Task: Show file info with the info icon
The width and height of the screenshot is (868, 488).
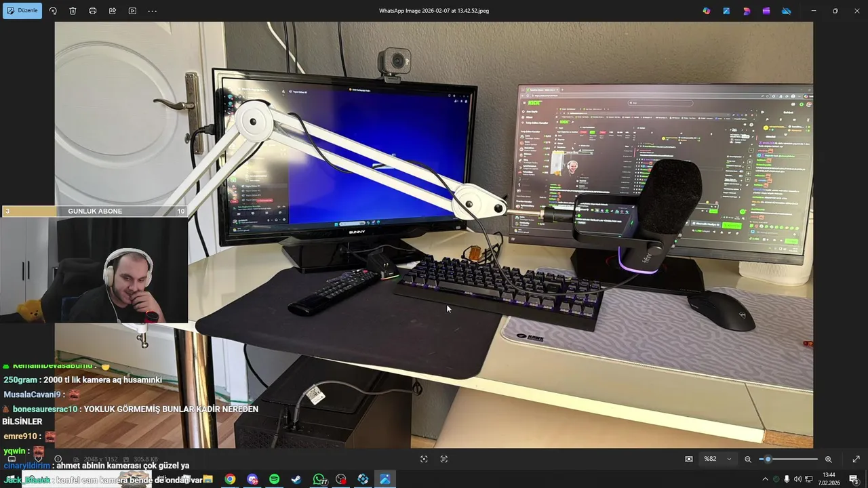Action: (58, 459)
